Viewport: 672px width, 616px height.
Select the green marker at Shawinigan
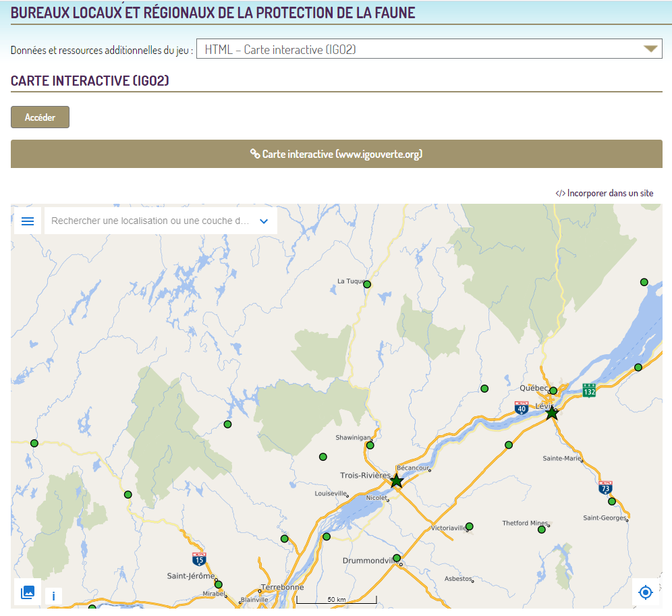370,445
